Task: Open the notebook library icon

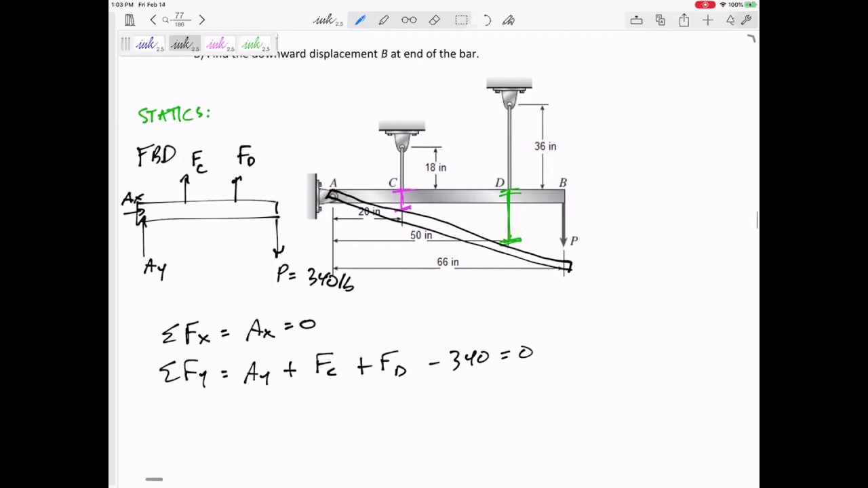Action: coord(130,20)
